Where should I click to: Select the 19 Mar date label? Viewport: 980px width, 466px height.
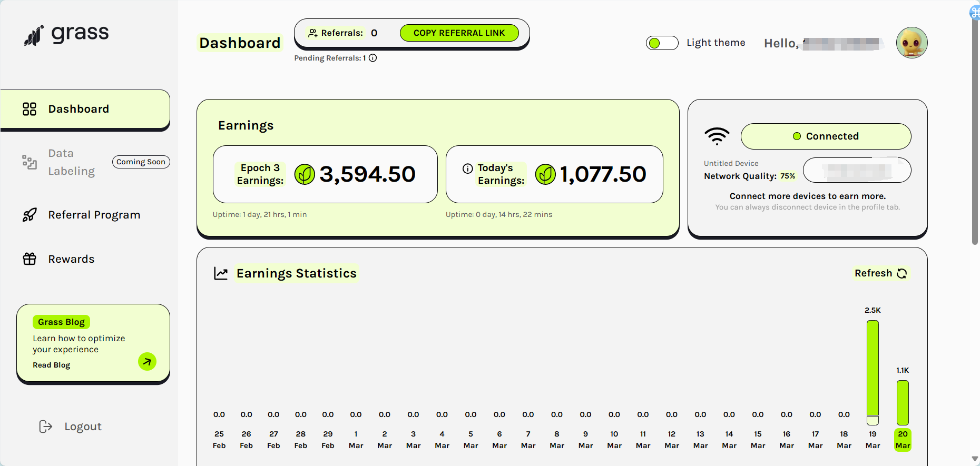tap(873, 440)
